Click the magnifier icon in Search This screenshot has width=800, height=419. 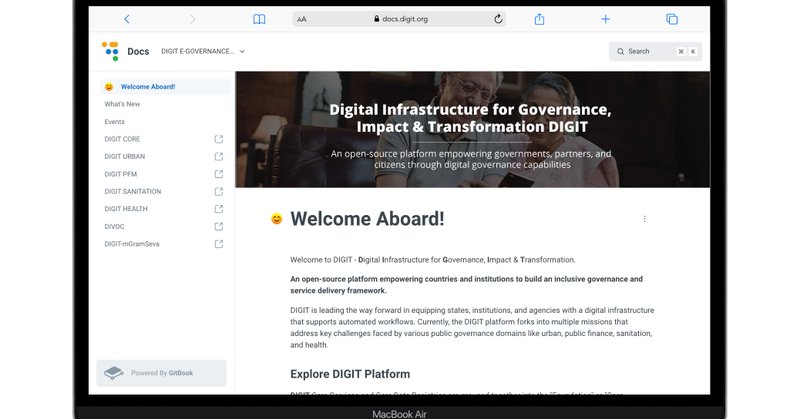click(620, 52)
